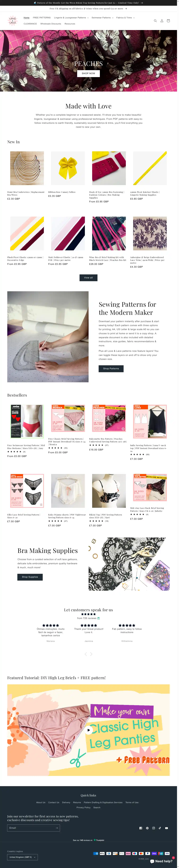The width and height of the screenshot is (179, 868).
Task: Open the Pinterest icon in footer
Action: coord(147,828)
